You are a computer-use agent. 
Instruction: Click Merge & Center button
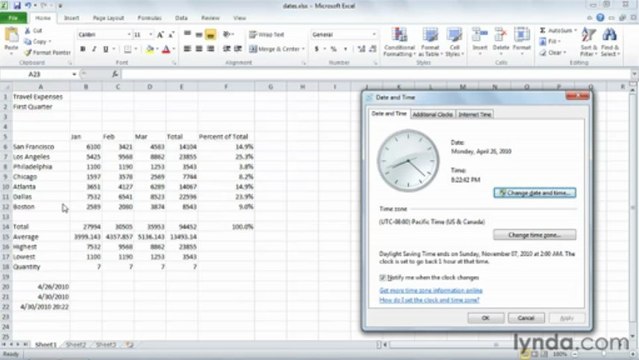(274, 49)
